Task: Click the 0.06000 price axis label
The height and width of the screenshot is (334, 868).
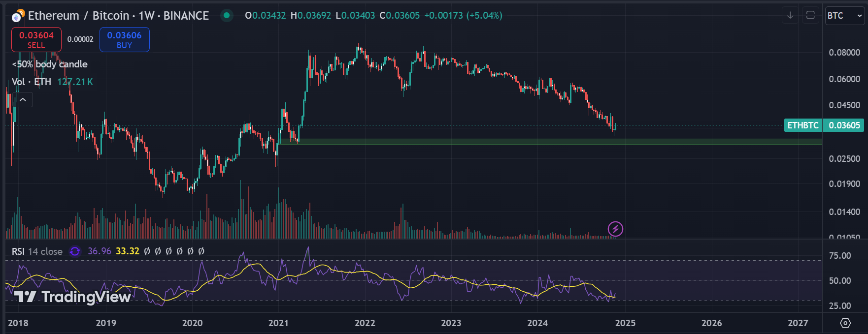Action: pyautogui.click(x=844, y=79)
